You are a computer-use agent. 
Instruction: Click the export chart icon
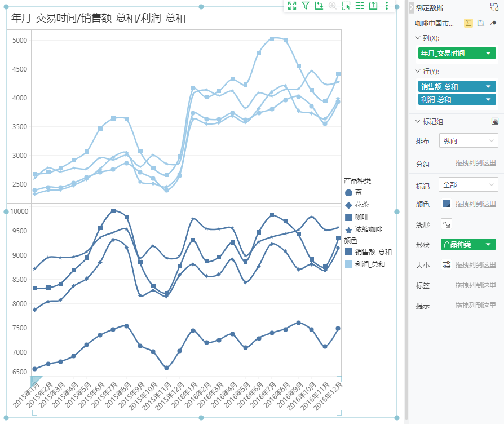click(x=373, y=6)
